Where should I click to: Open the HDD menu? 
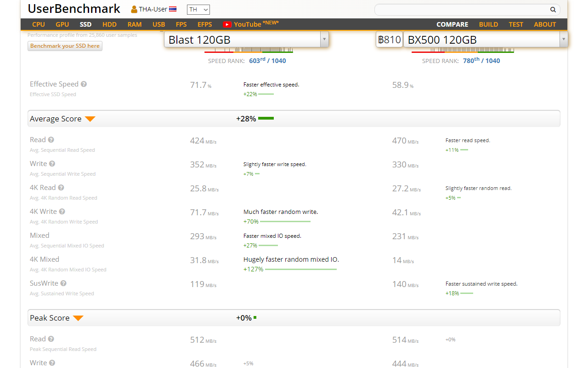click(x=109, y=24)
